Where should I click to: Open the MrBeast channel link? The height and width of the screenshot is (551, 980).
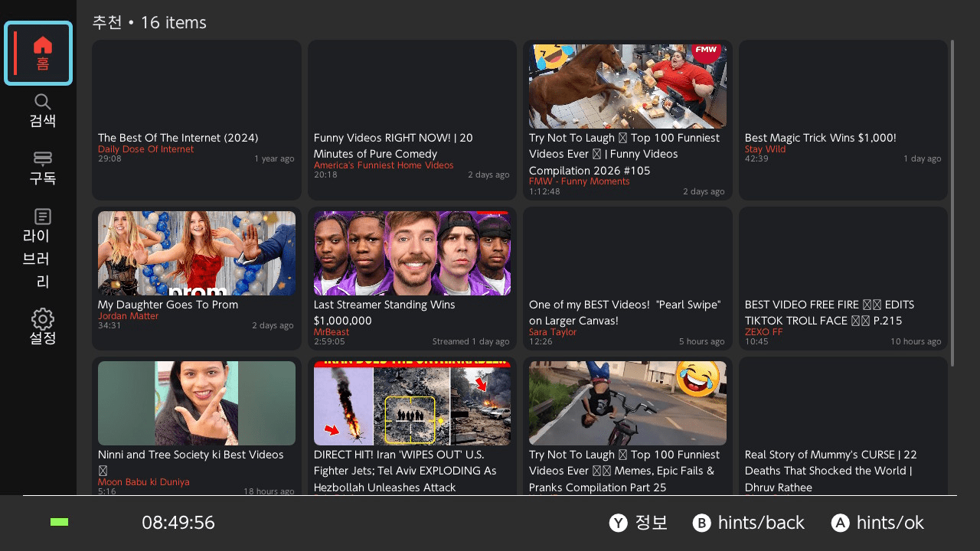click(332, 332)
